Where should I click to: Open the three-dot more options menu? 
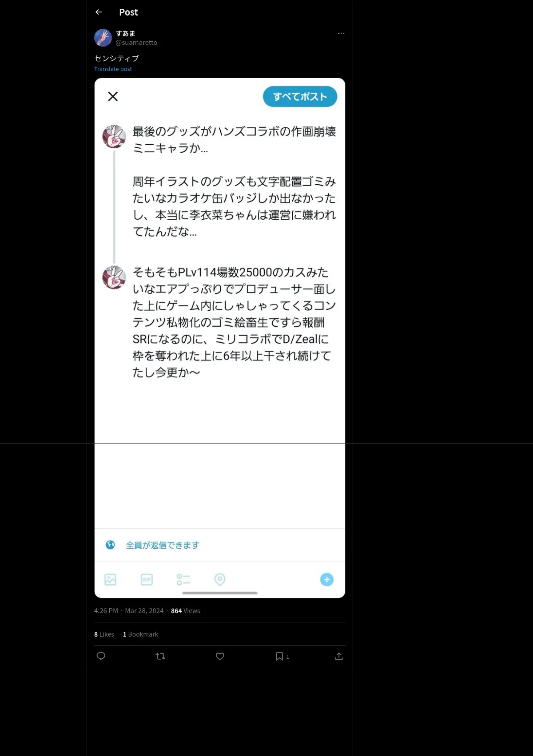[341, 33]
